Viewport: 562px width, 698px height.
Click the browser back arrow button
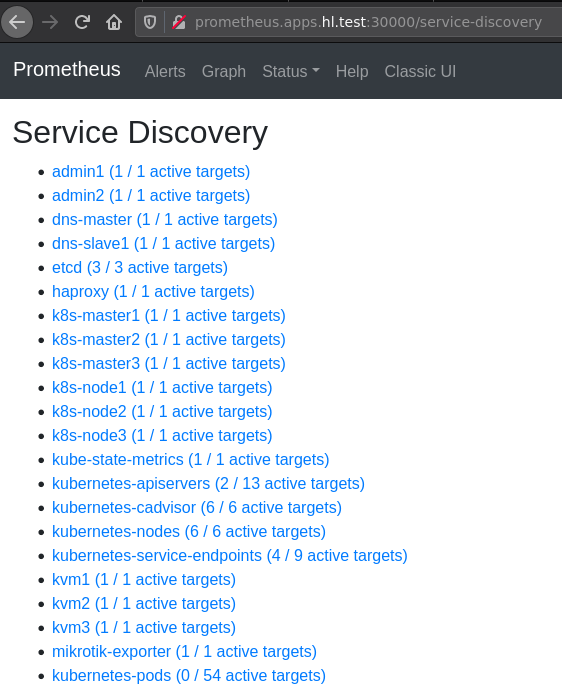tap(17, 22)
